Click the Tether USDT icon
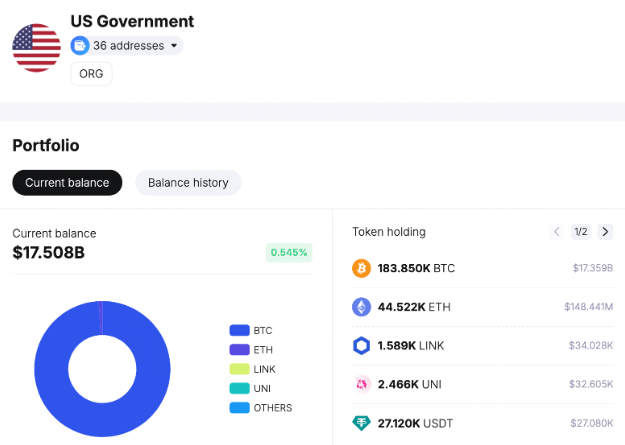 pyautogui.click(x=361, y=423)
